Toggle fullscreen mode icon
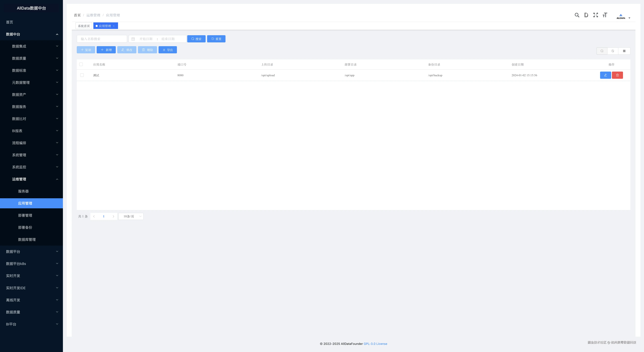The height and width of the screenshot is (352, 644). [x=596, y=15]
